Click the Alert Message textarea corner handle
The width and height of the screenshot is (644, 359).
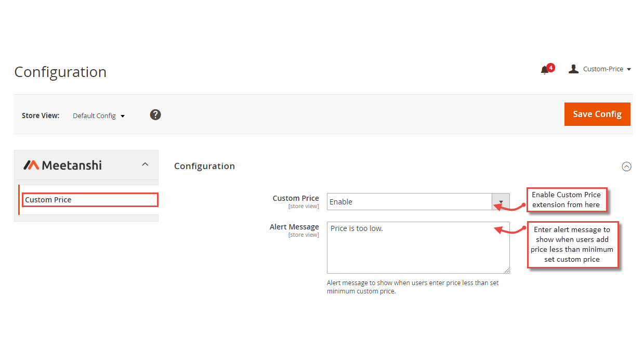pyautogui.click(x=506, y=270)
